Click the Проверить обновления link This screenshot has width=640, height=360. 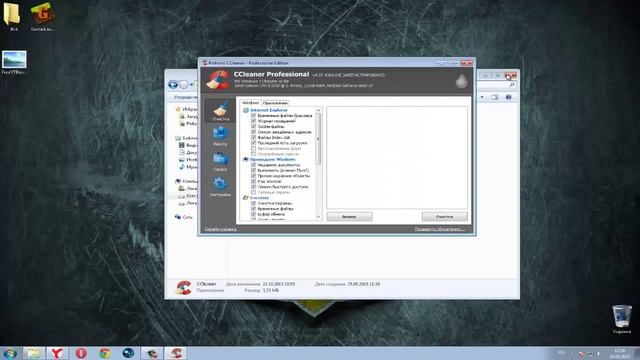[x=440, y=229]
